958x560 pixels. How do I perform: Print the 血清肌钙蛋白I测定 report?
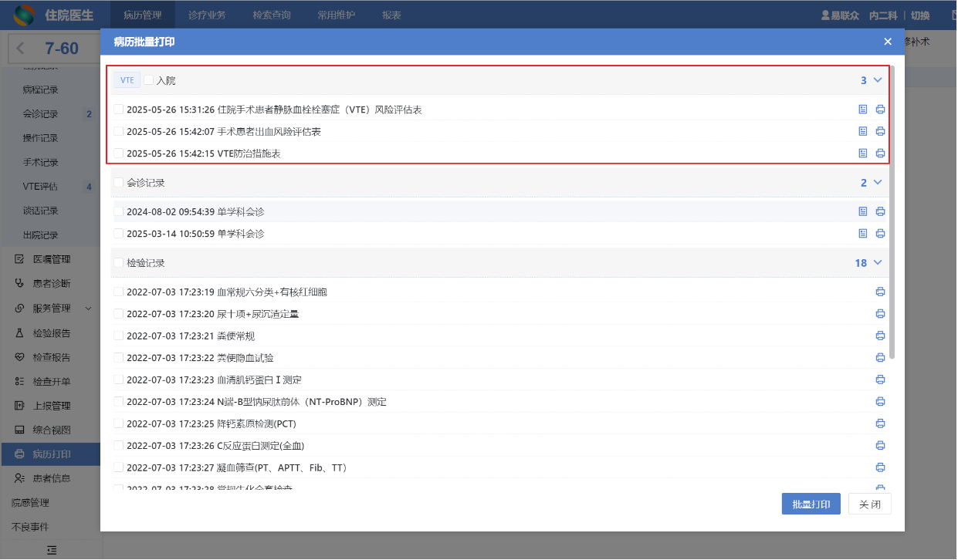pyautogui.click(x=880, y=380)
